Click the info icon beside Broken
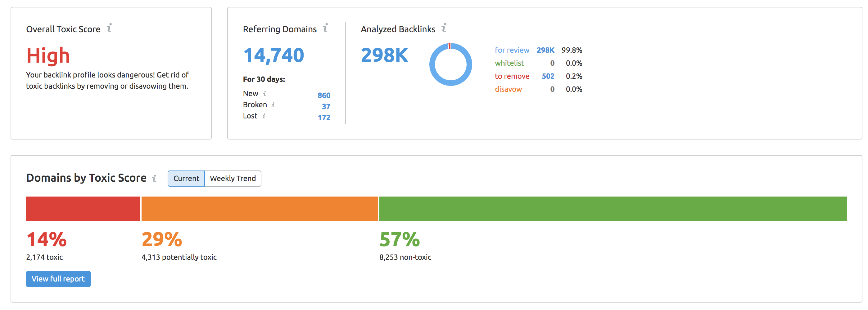 point(273,105)
